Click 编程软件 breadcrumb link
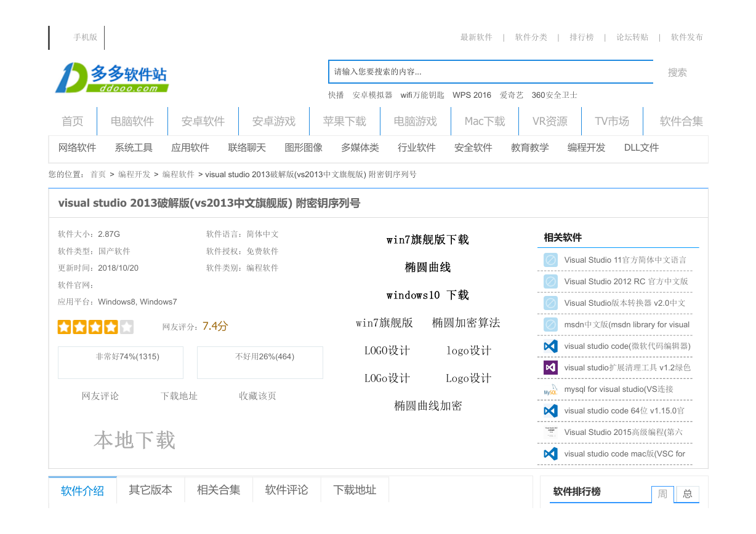Screen dimensions: 756x534 179,175
